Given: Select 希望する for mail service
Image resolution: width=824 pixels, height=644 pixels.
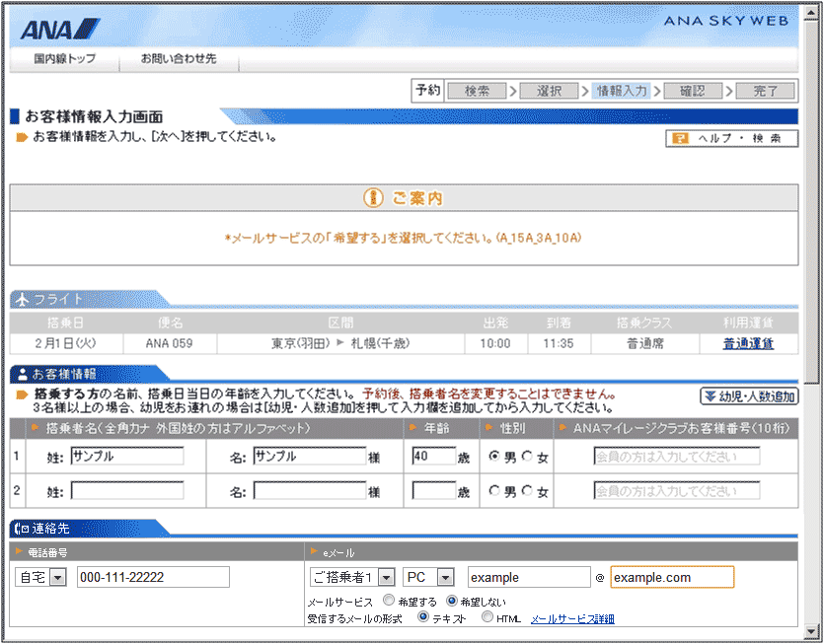Looking at the screenshot, I should tap(388, 601).
